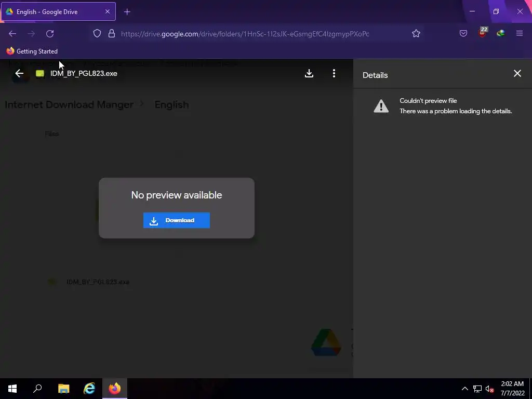The width and height of the screenshot is (532, 399).
Task: Minimize the Firefox window
Action: 472,11
